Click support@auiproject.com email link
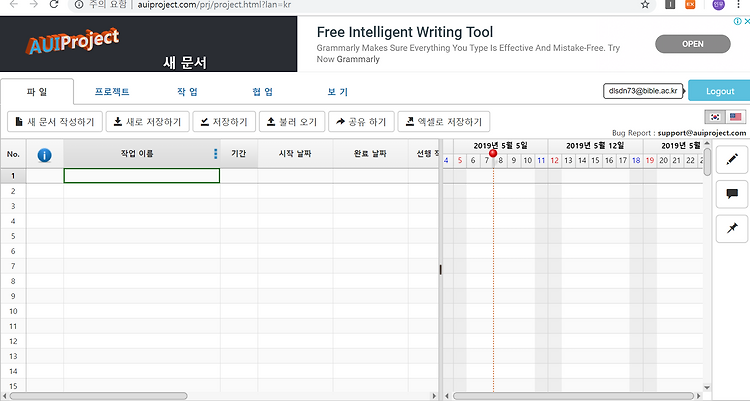Image resolution: width=750 pixels, height=401 pixels. (x=702, y=133)
